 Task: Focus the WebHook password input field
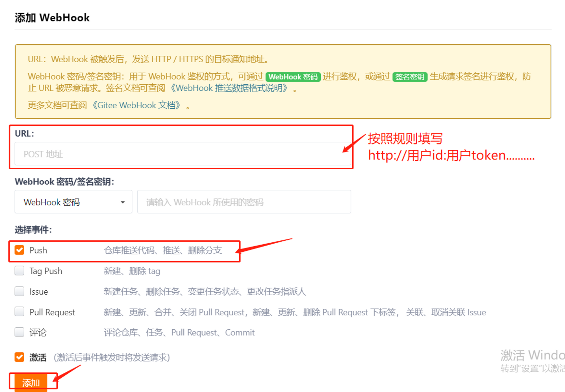tap(244, 202)
